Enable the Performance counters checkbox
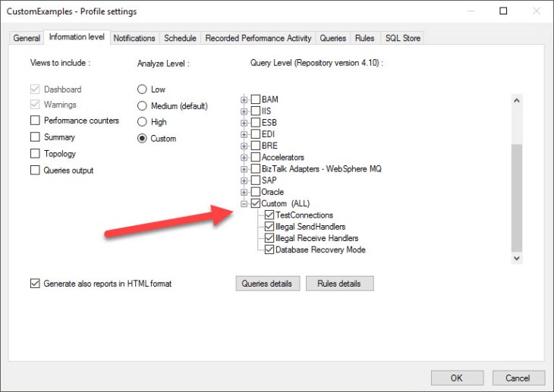 [35, 121]
